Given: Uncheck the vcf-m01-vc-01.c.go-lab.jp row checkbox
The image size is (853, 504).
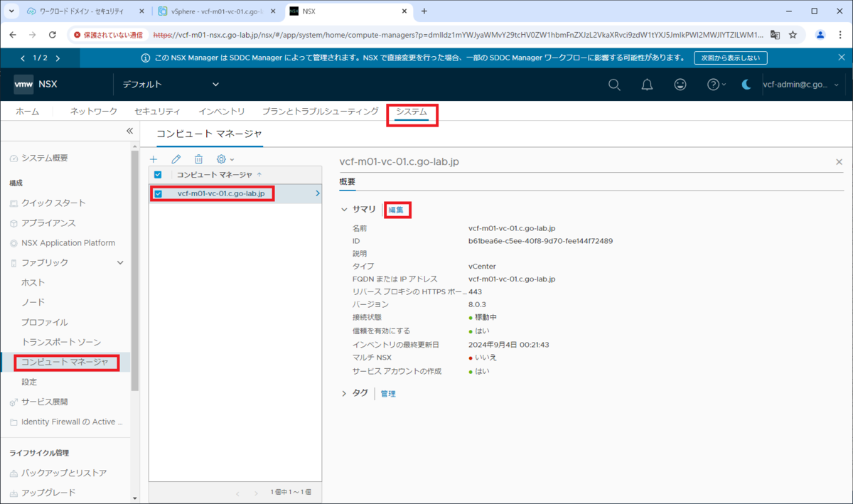Looking at the screenshot, I should pos(158,193).
